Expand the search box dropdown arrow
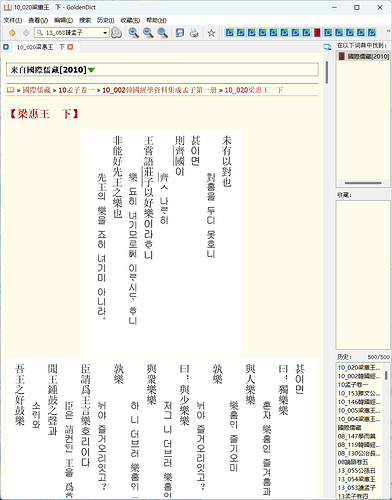The image size is (392, 500). coord(105,33)
